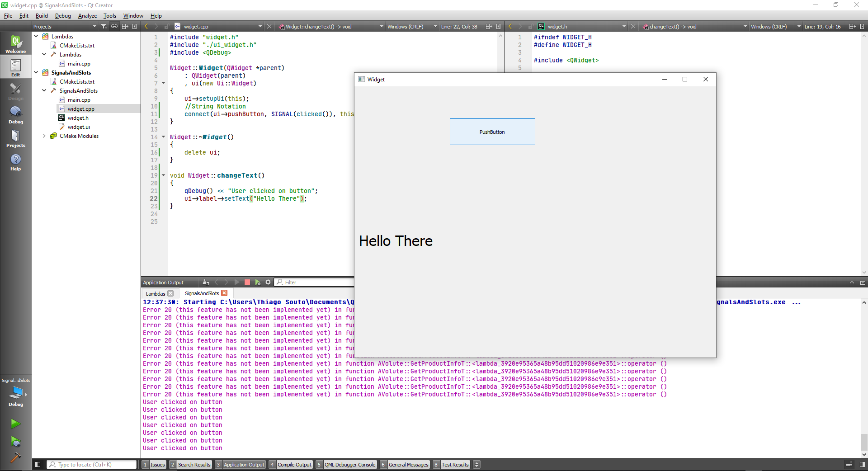Go back in widget.h editor history
The width and height of the screenshot is (868, 471).
click(x=510, y=27)
